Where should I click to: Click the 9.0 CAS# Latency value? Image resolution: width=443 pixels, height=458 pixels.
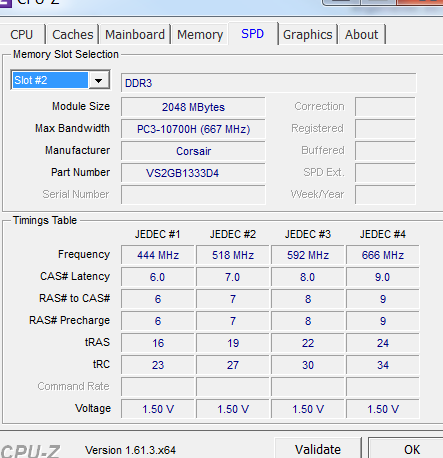pyautogui.click(x=383, y=277)
